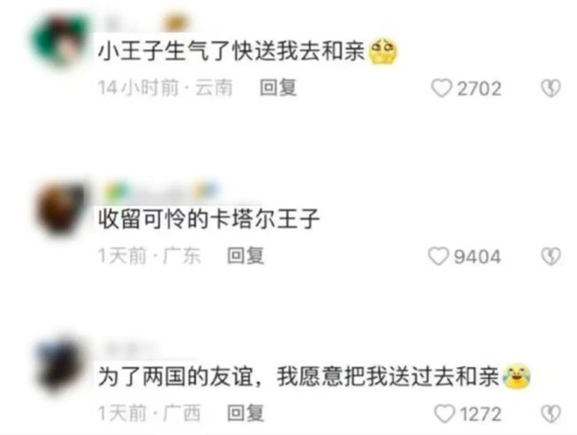Reply to the comment from 广西
The image size is (577, 435).
point(245,413)
